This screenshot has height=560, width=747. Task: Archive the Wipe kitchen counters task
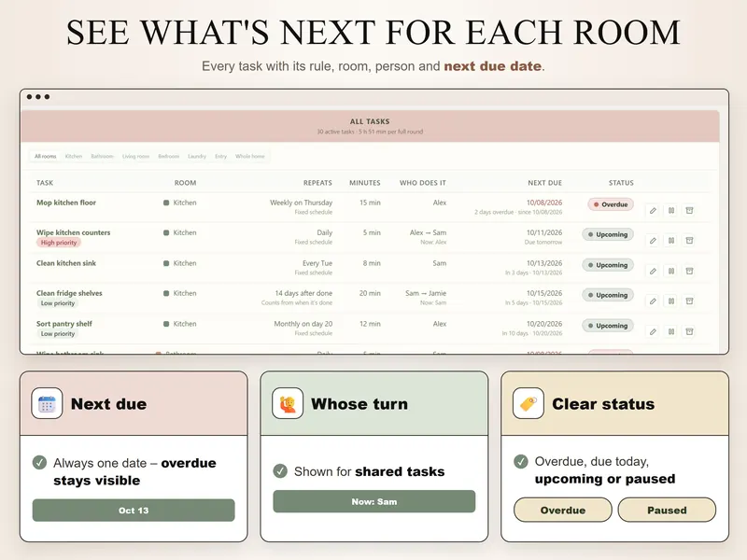689,241
